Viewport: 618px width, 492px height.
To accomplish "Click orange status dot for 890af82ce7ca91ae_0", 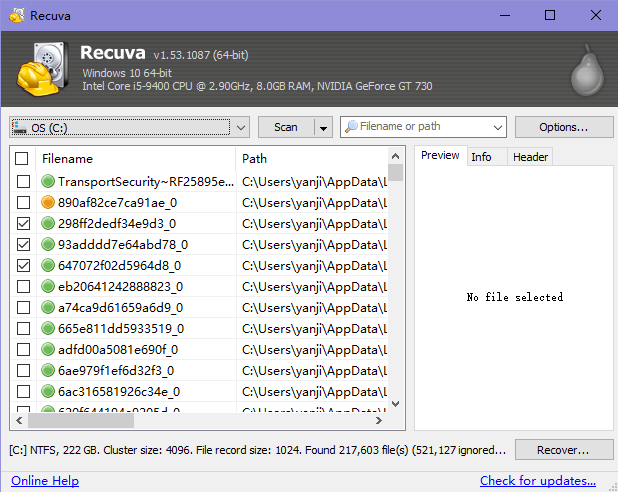I will coord(48,202).
